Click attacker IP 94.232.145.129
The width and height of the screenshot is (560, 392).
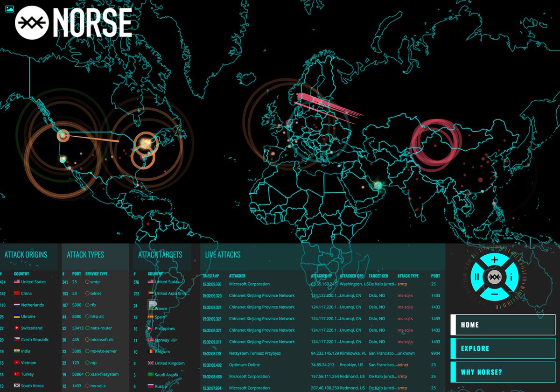pos(325,353)
